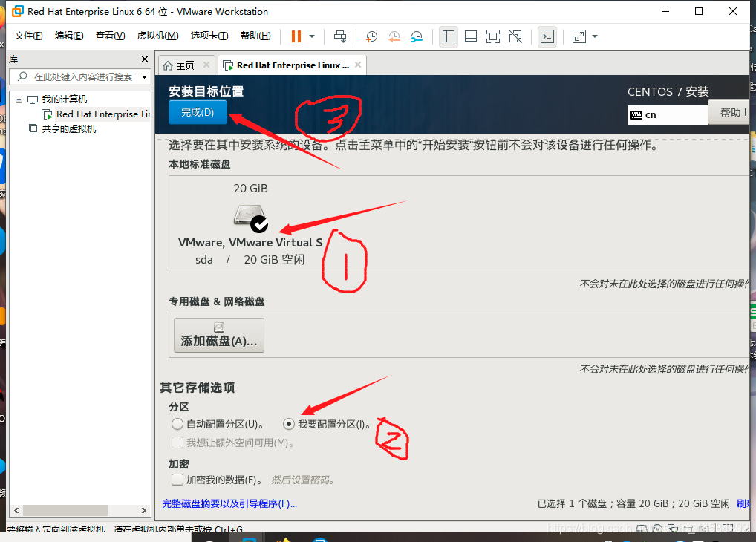Open the 查看(V) menu
The image size is (756, 542).
tap(110, 36)
